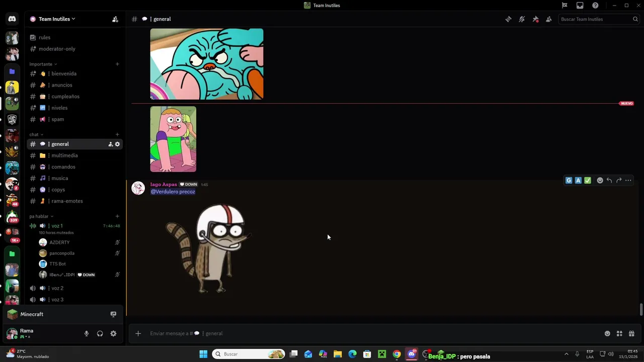644x362 pixels.
Task: Open the gift icon in message bar
Action: coord(631,333)
